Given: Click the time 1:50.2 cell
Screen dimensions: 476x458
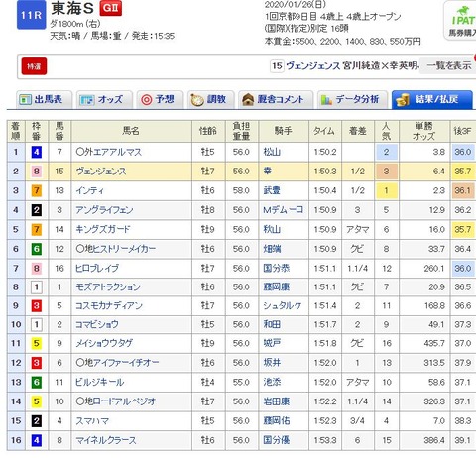Looking at the screenshot, I should tap(325, 152).
